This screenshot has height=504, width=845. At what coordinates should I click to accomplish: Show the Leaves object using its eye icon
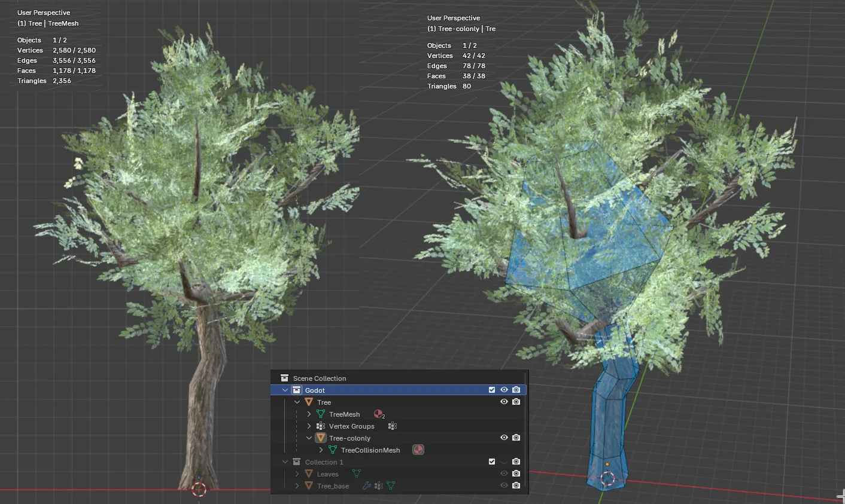click(x=504, y=474)
